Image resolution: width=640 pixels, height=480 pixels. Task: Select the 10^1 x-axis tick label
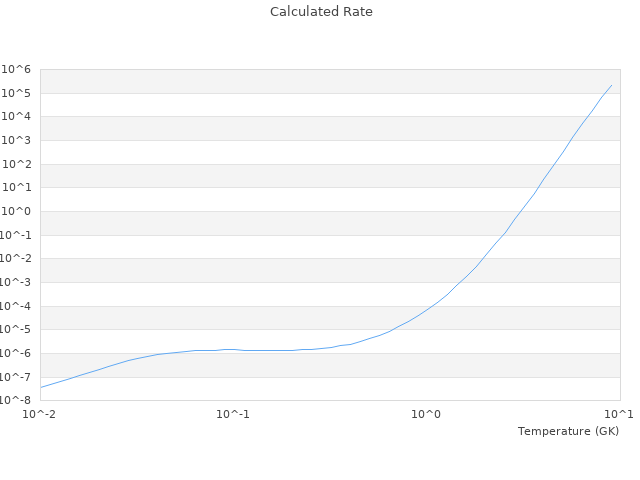point(619,415)
